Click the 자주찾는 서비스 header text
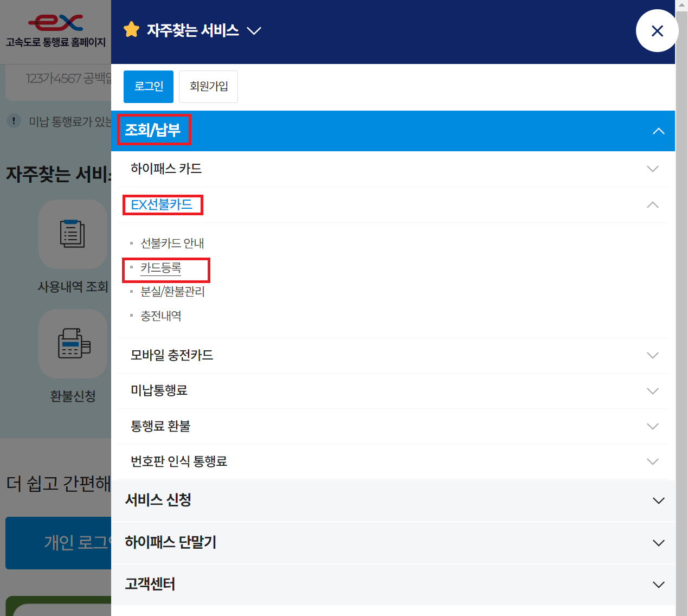The width and height of the screenshot is (688, 616). pos(192,30)
